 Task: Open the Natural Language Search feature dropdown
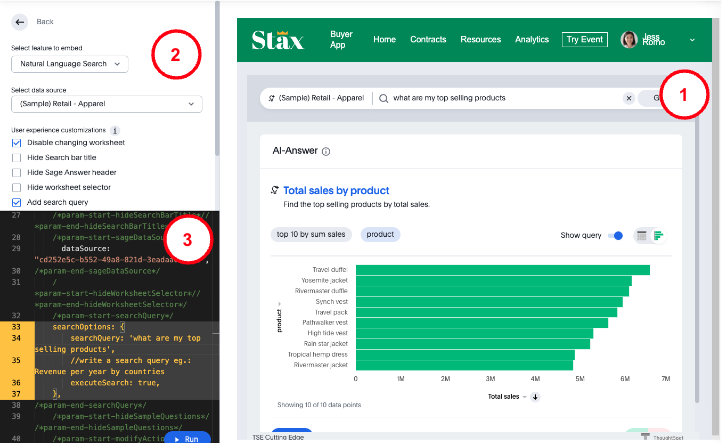coord(70,64)
